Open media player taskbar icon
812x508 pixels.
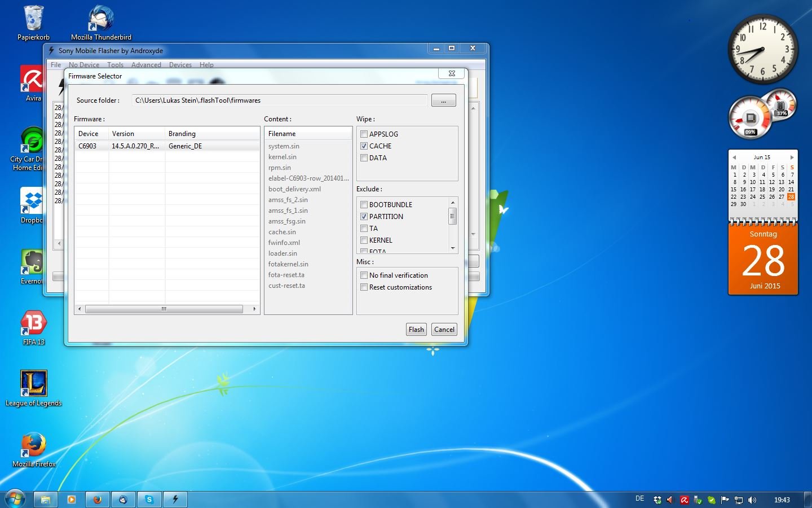pyautogui.click(x=72, y=500)
